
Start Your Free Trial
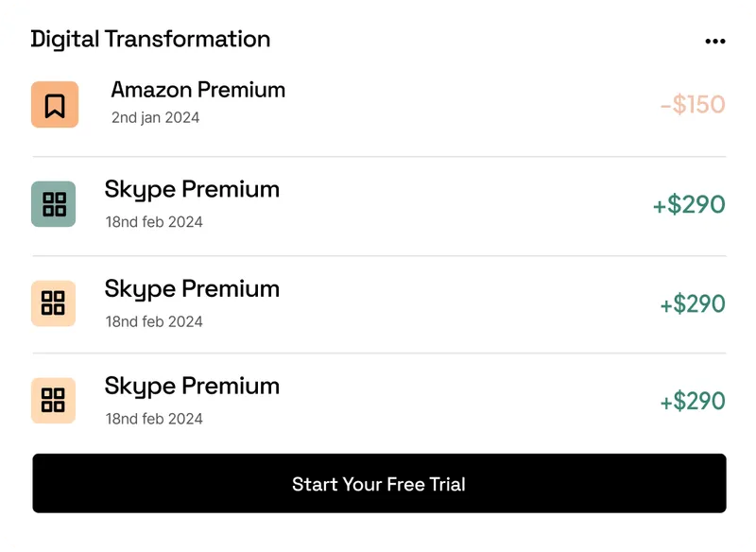[378, 483]
